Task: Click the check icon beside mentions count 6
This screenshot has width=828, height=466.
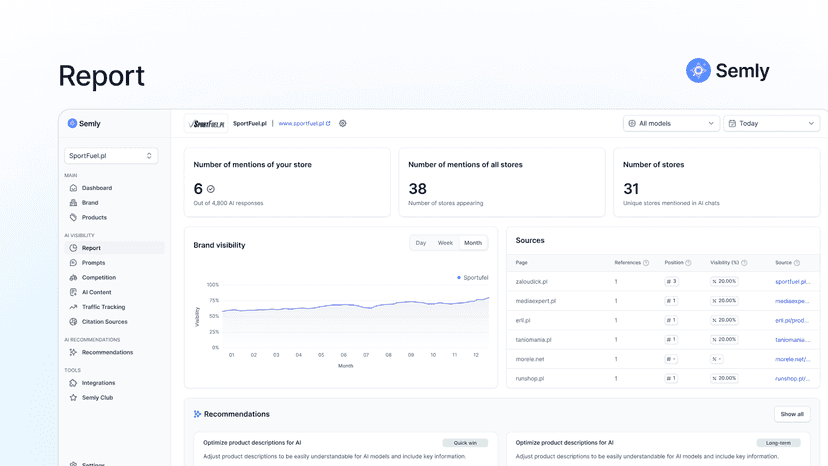Action: (x=211, y=189)
